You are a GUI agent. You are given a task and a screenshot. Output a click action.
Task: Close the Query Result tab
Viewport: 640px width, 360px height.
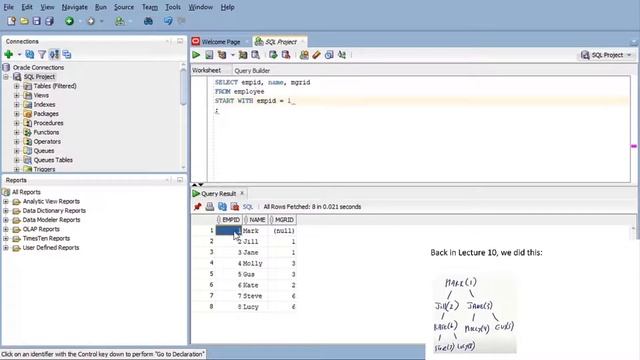point(242,193)
